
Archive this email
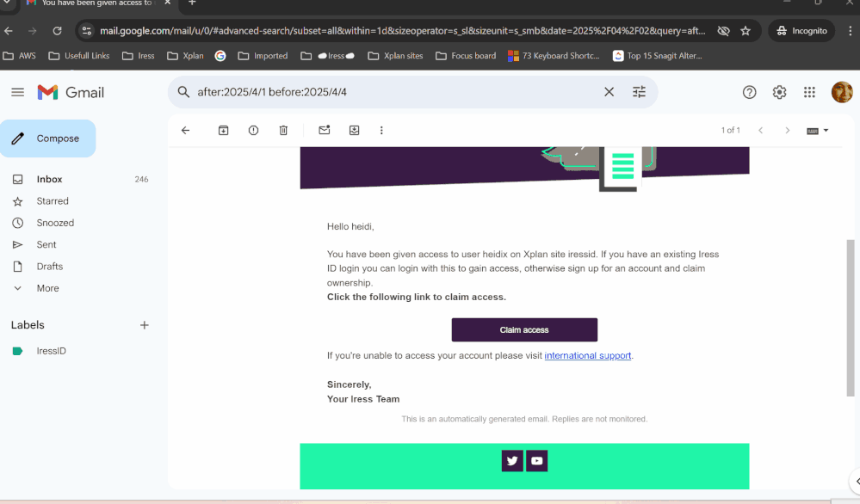click(223, 131)
